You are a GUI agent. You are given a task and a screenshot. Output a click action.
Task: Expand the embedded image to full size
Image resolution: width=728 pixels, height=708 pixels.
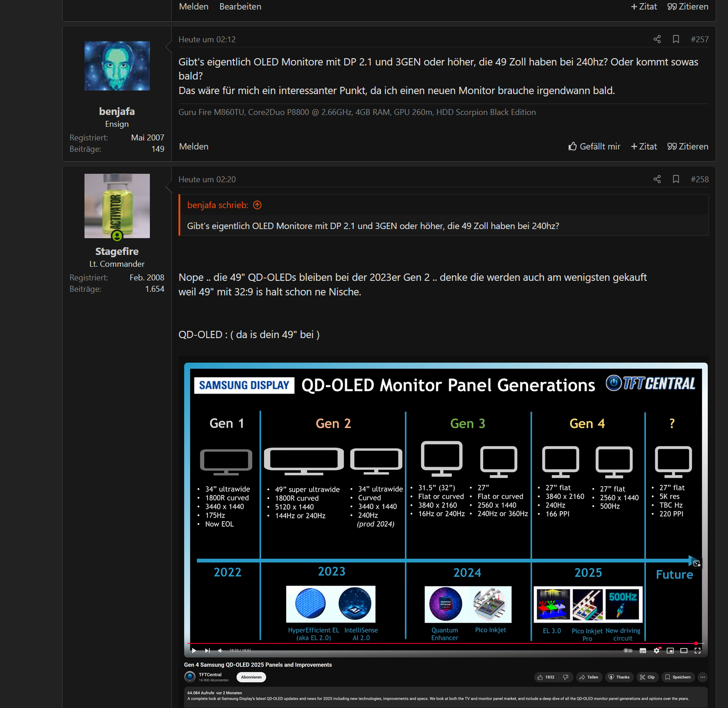[698, 563]
